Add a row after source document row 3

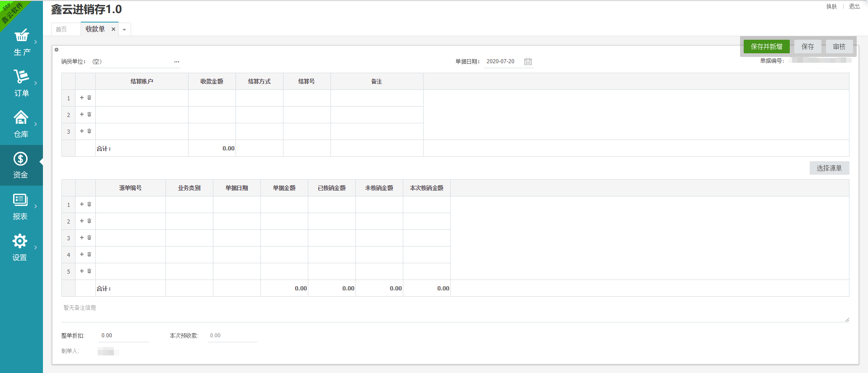[82, 238]
